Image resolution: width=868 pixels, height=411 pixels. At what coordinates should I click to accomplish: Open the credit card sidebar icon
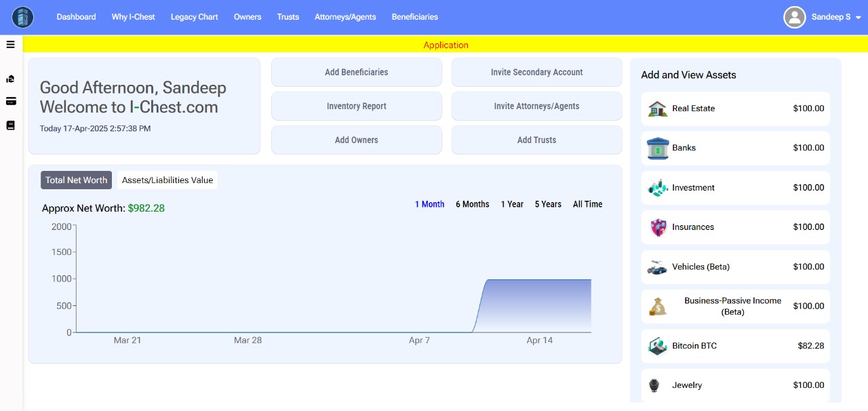pyautogui.click(x=11, y=102)
